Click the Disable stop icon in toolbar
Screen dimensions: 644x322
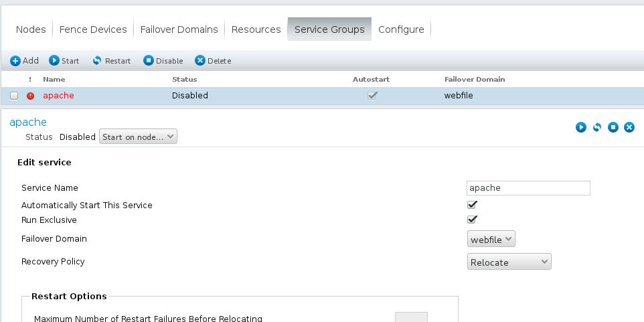coord(148,60)
